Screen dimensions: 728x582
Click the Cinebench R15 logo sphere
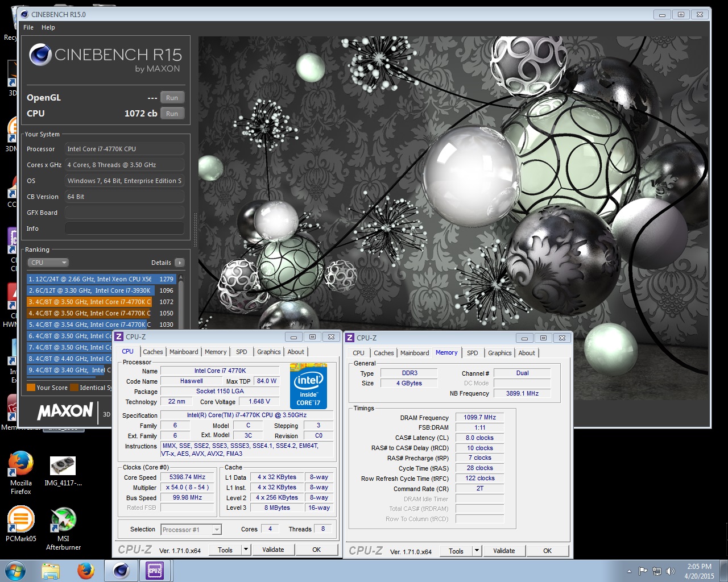pos(40,55)
